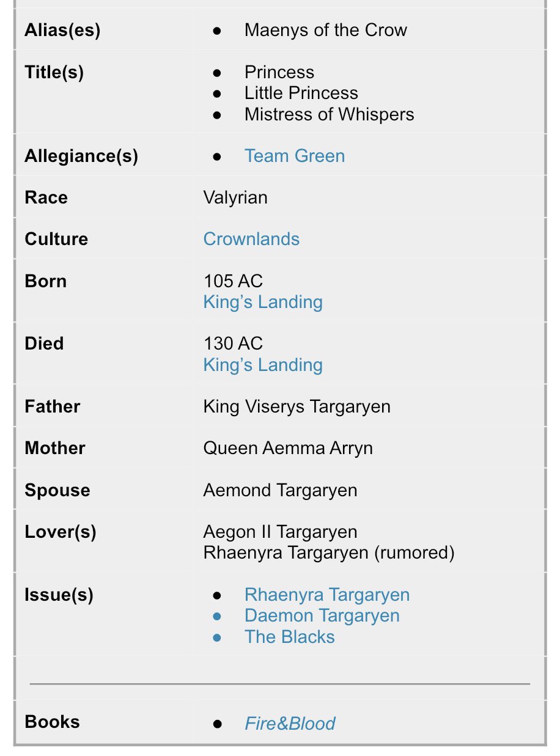Click the Aemond Targaryen spouse value

tap(280, 490)
